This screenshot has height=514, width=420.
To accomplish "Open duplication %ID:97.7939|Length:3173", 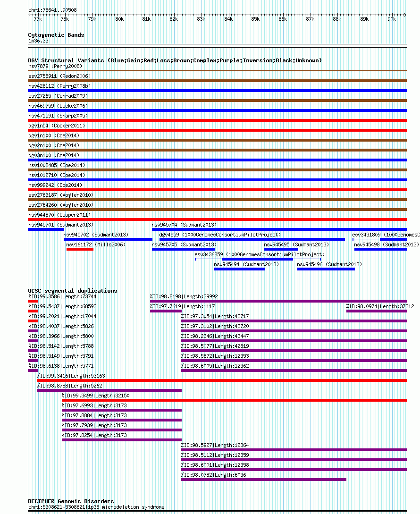I will click(x=94, y=425).
